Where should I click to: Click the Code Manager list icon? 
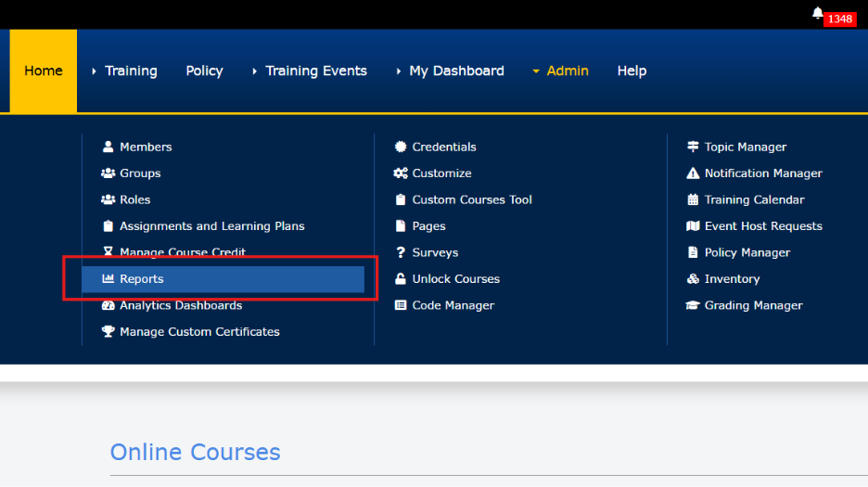coord(401,305)
